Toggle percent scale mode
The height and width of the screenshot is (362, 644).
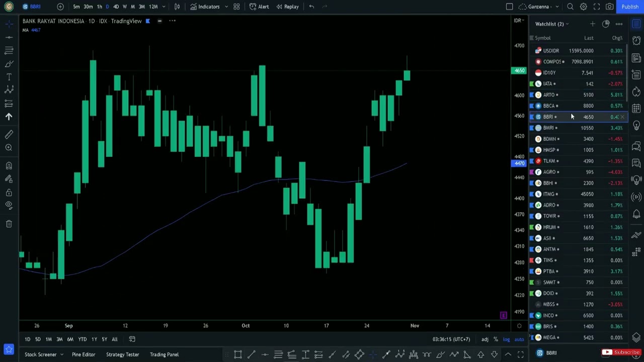click(496, 339)
